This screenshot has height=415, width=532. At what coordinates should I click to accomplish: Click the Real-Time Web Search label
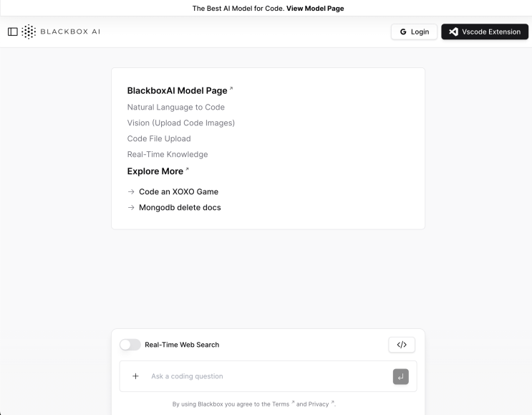click(182, 345)
